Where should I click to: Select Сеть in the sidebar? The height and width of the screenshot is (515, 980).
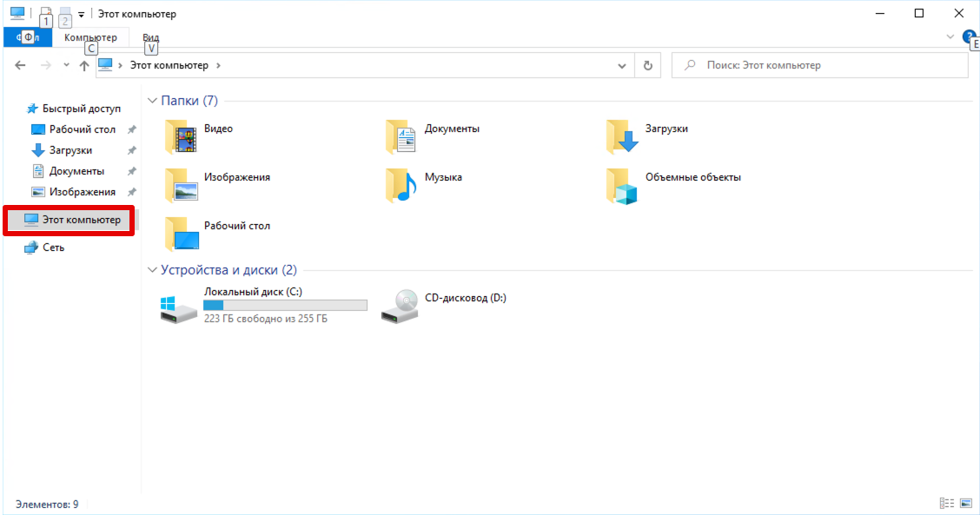pyautogui.click(x=50, y=247)
